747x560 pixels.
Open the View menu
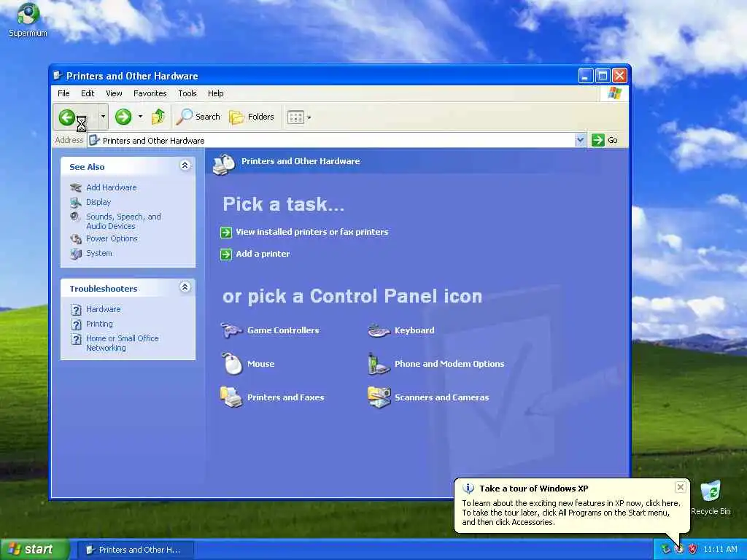(x=114, y=93)
